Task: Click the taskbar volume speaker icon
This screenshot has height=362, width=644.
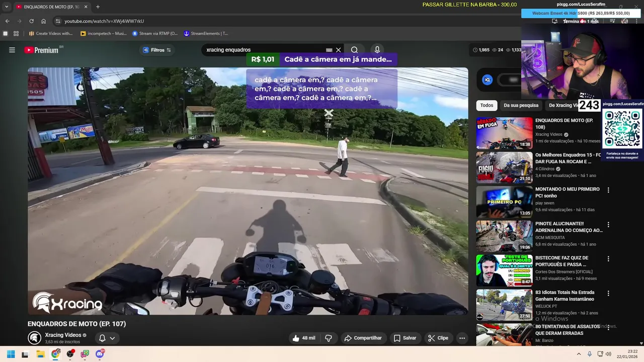Action: (608, 354)
